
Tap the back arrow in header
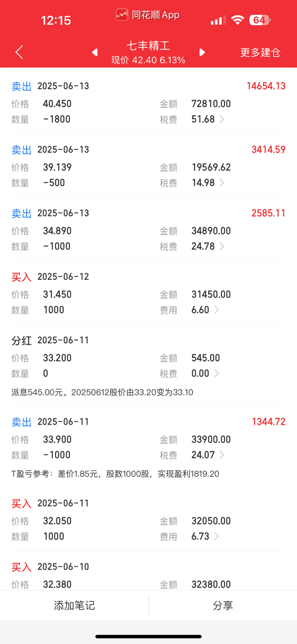[19, 52]
